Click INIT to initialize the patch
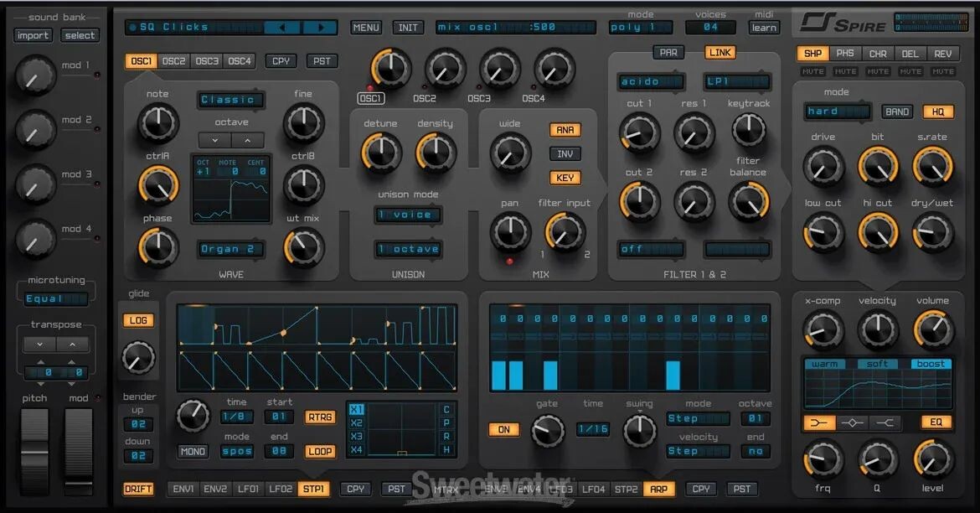Screen dimensions: 980x513 pos(408,28)
